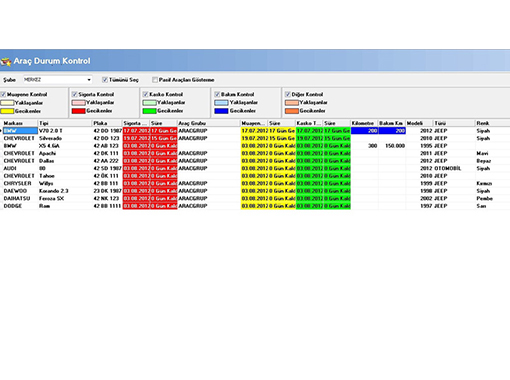
Task: Open the Şube MERKEZ dropdown
Action: [89, 80]
